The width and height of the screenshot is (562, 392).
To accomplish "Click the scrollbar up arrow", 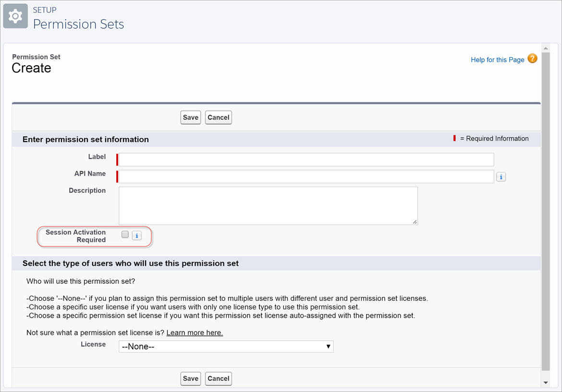I will tap(546, 48).
